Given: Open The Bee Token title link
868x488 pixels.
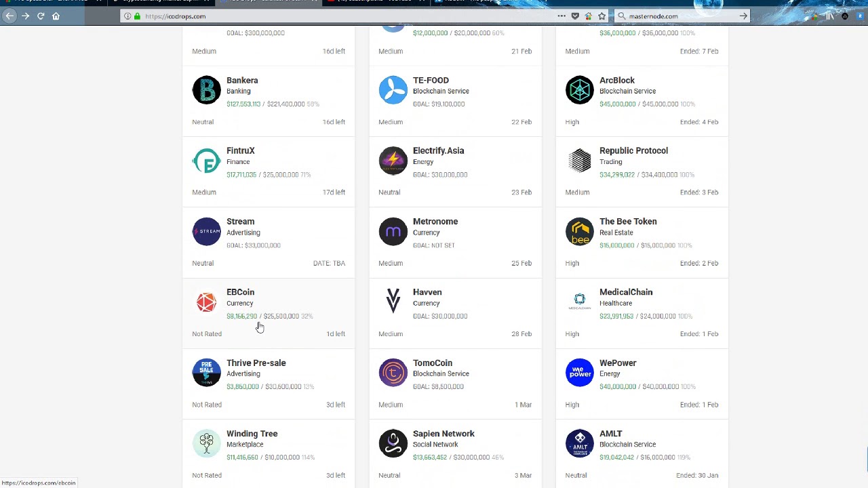Looking at the screenshot, I should 628,222.
